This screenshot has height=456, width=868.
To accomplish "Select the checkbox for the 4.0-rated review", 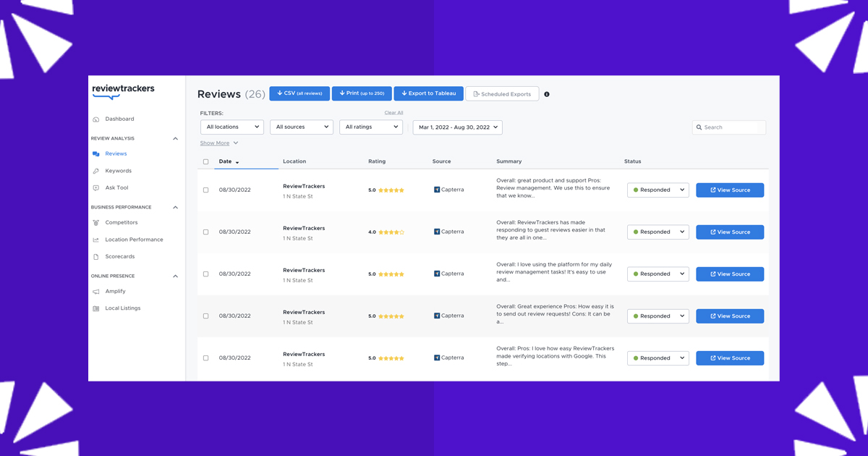I will point(206,232).
